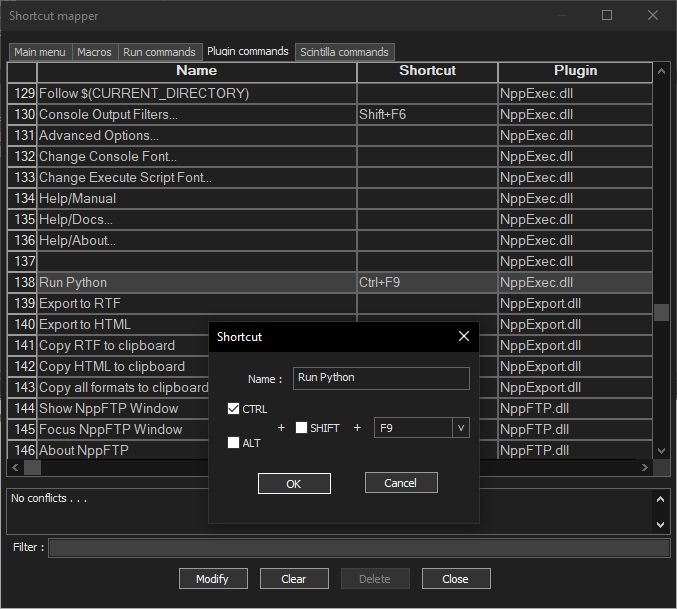Screen dimensions: 677x609
Task: Close the Shortcut dialog with X
Action: (463, 337)
